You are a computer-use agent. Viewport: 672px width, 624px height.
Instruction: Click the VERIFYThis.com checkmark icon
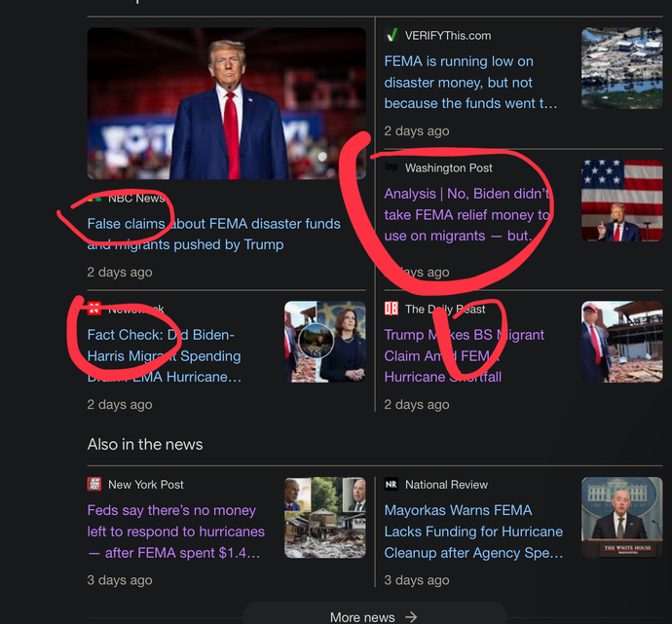tap(392, 36)
